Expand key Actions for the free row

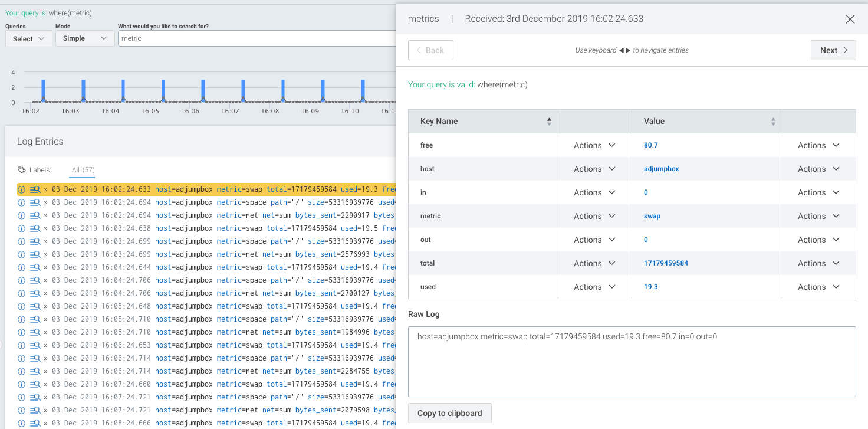pyautogui.click(x=594, y=145)
